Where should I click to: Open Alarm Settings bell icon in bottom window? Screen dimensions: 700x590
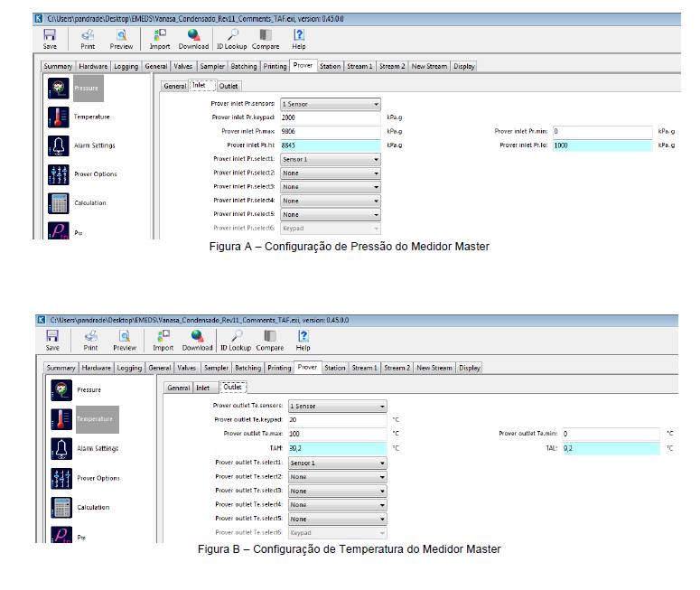click(x=61, y=448)
